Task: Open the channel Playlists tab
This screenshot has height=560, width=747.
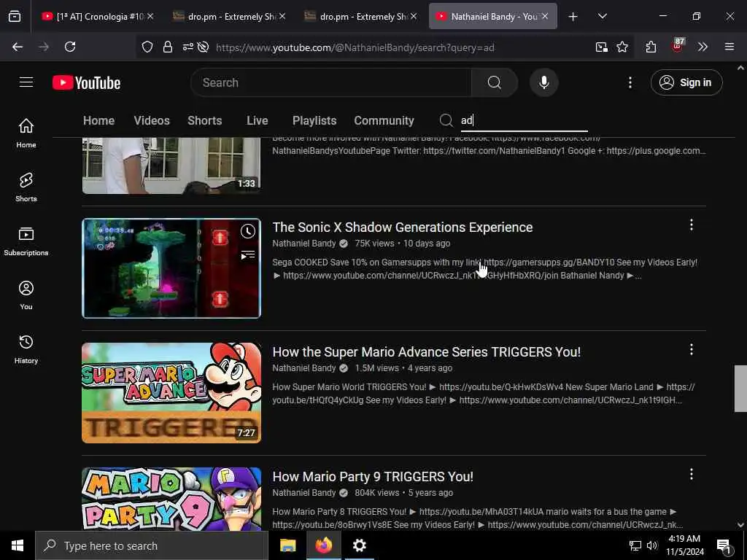Action: pyautogui.click(x=314, y=120)
